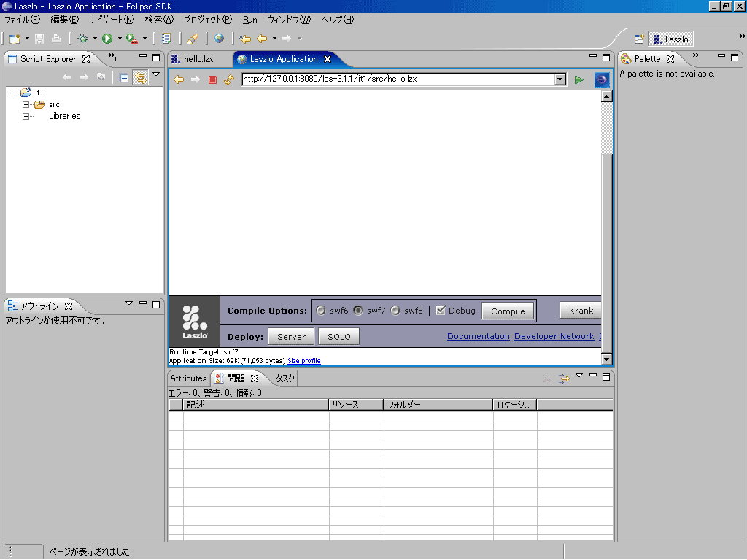The image size is (747, 560).
Task: Refresh the Laszlo Application browser page
Action: coord(229,79)
